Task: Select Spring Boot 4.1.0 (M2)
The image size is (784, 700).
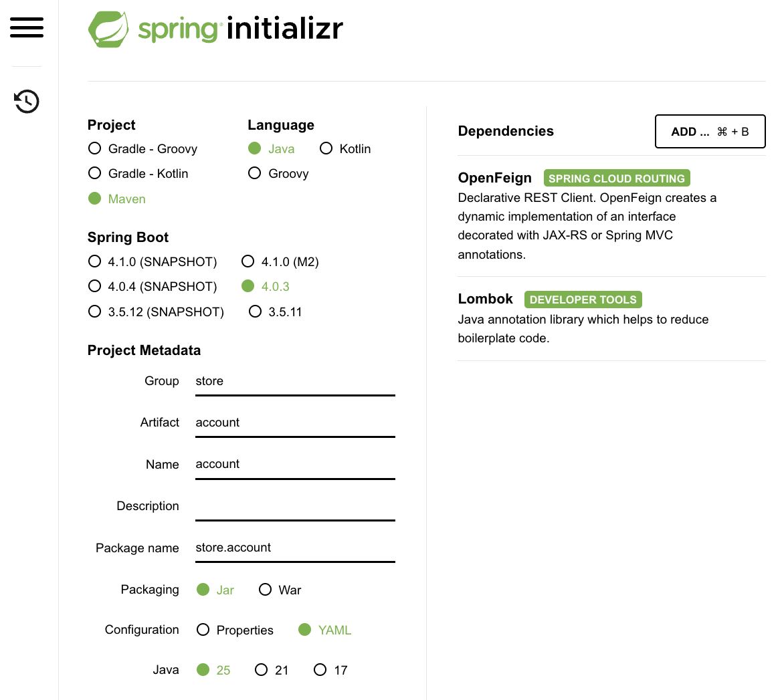Action: pyautogui.click(x=248, y=261)
